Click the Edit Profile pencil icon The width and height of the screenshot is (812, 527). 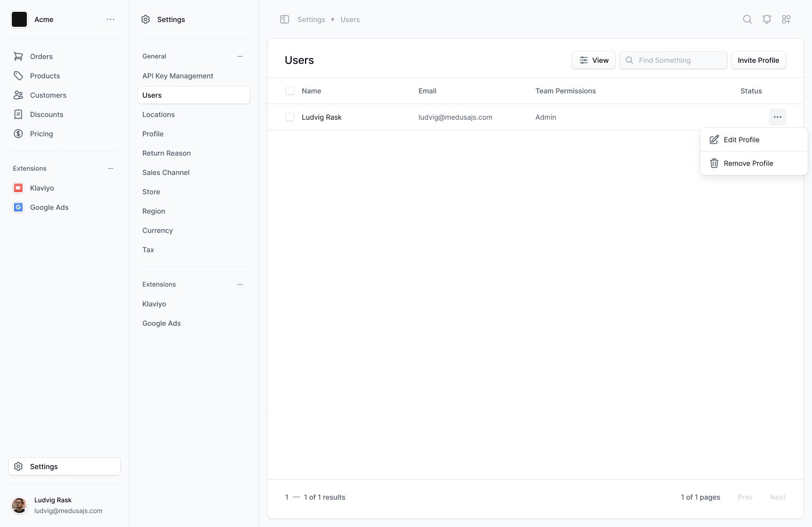(x=714, y=140)
